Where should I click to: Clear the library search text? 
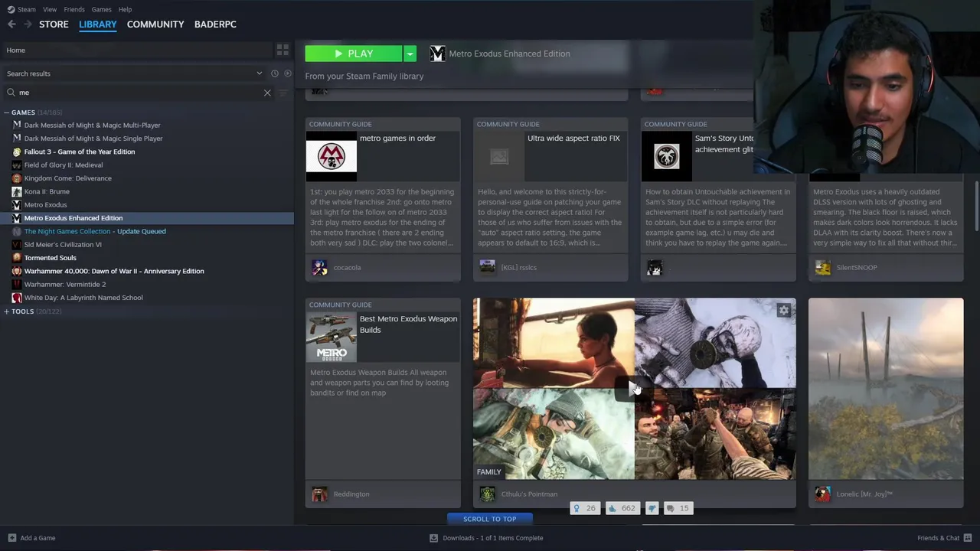click(x=267, y=93)
